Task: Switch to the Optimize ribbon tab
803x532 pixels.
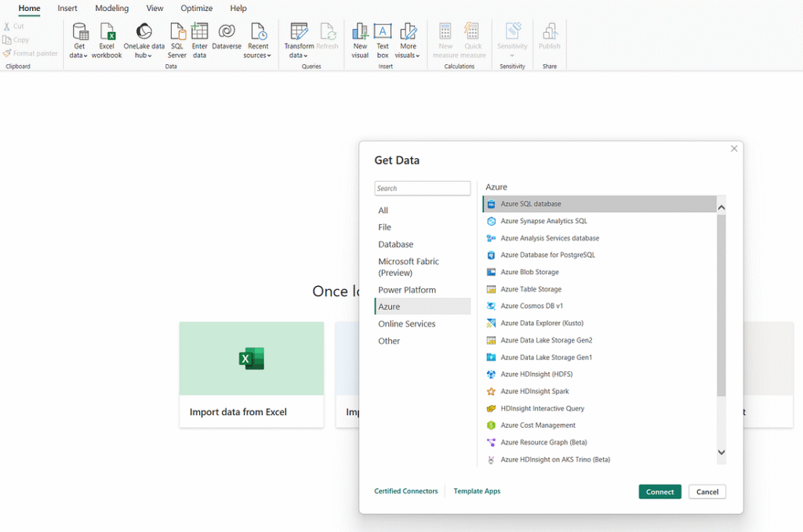Action: click(x=197, y=8)
